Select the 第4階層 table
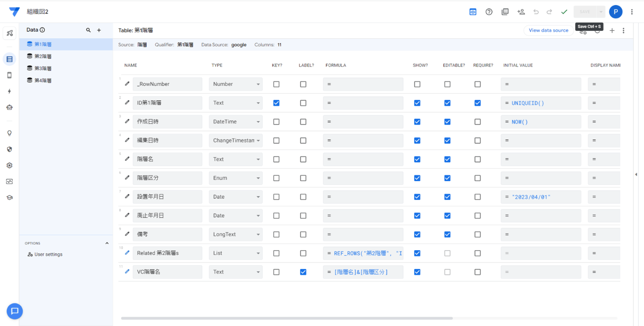The image size is (644, 326). [x=66, y=80]
